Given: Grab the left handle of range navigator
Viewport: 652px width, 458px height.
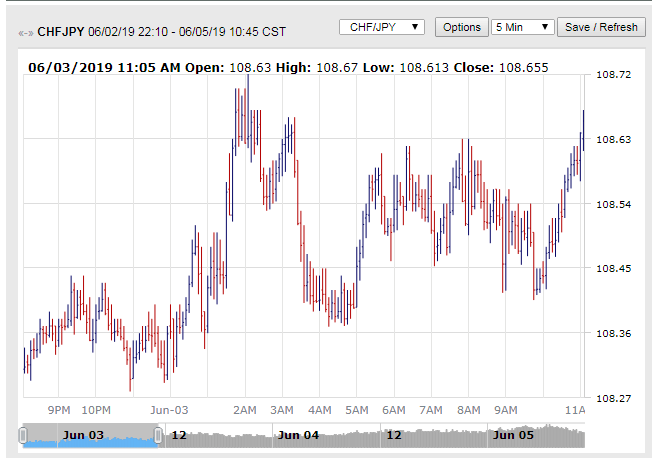Looking at the screenshot, I should [23, 436].
